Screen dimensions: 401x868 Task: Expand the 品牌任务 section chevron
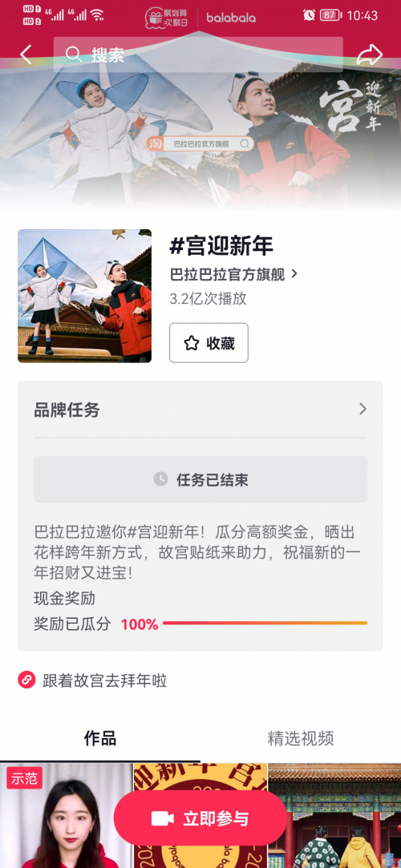click(x=363, y=409)
